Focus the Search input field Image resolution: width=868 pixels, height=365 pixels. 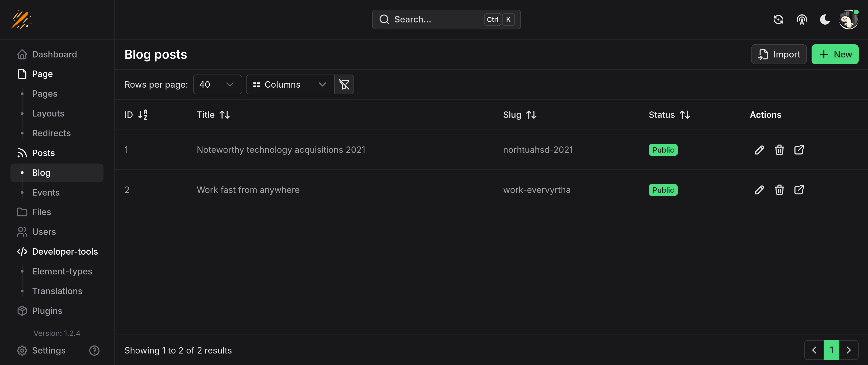tap(438, 20)
